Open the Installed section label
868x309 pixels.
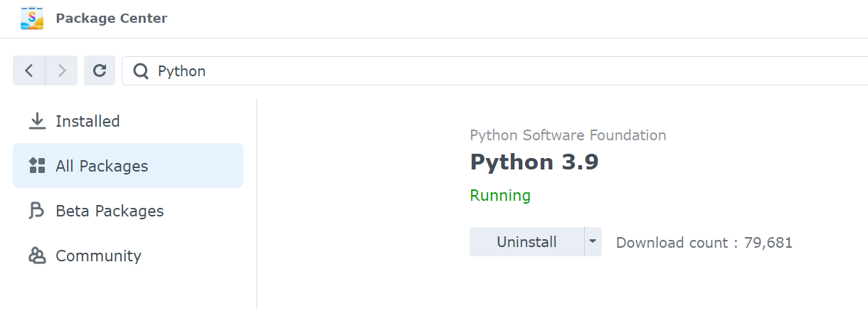[x=88, y=121]
